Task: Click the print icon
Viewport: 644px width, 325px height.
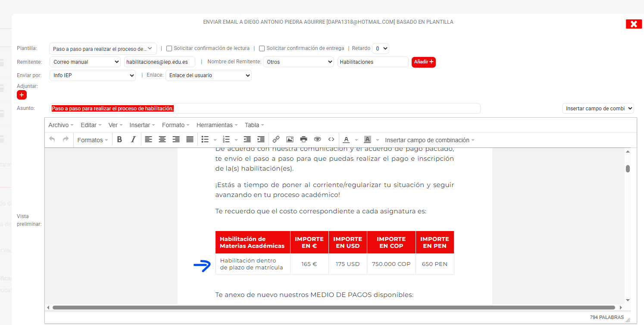Action: point(303,140)
